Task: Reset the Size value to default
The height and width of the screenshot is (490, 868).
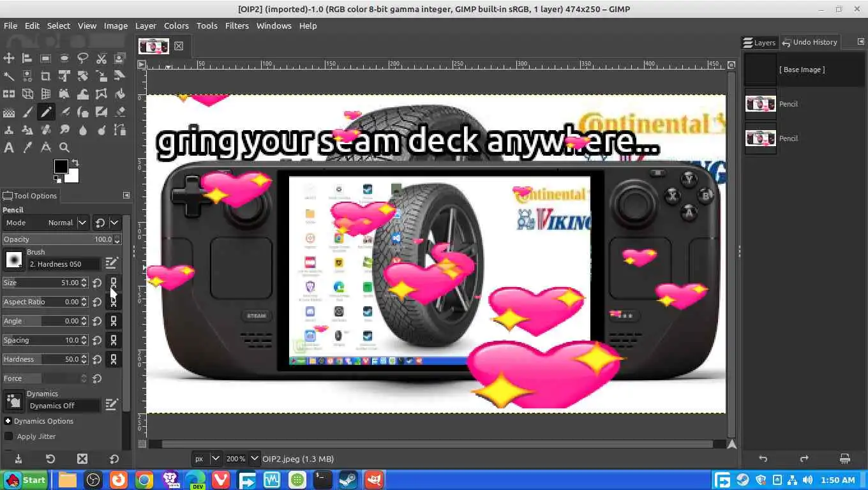Action: [97, 283]
